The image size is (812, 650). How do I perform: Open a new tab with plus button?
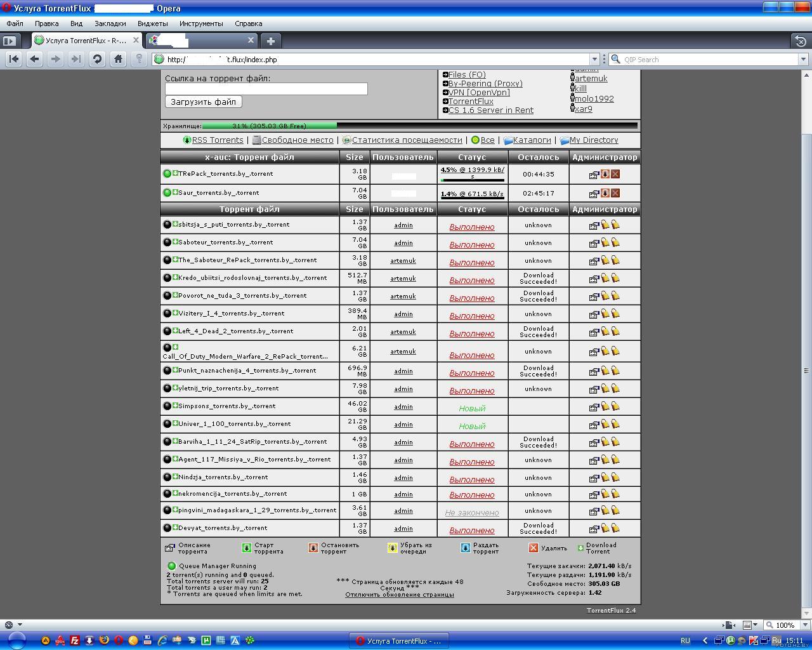click(271, 41)
